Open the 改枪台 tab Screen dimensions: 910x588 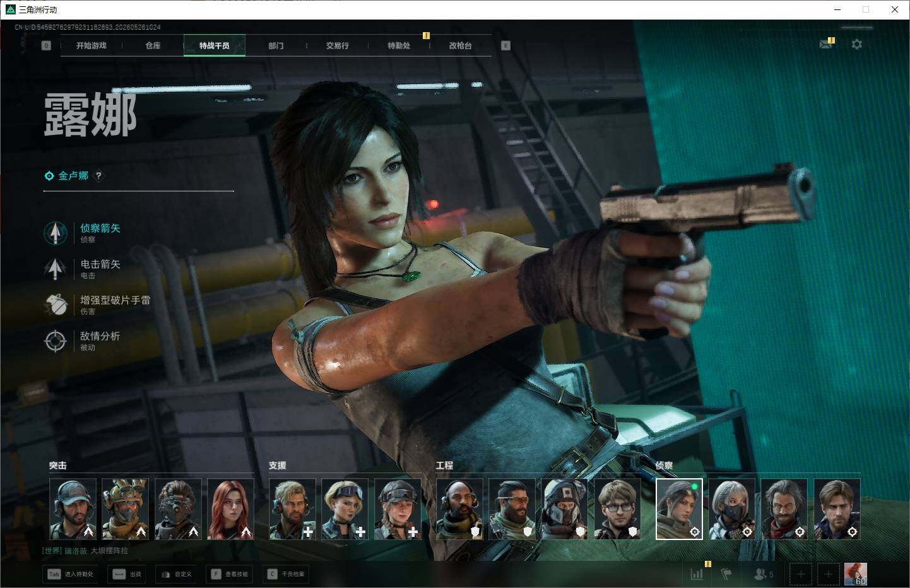pos(461,45)
